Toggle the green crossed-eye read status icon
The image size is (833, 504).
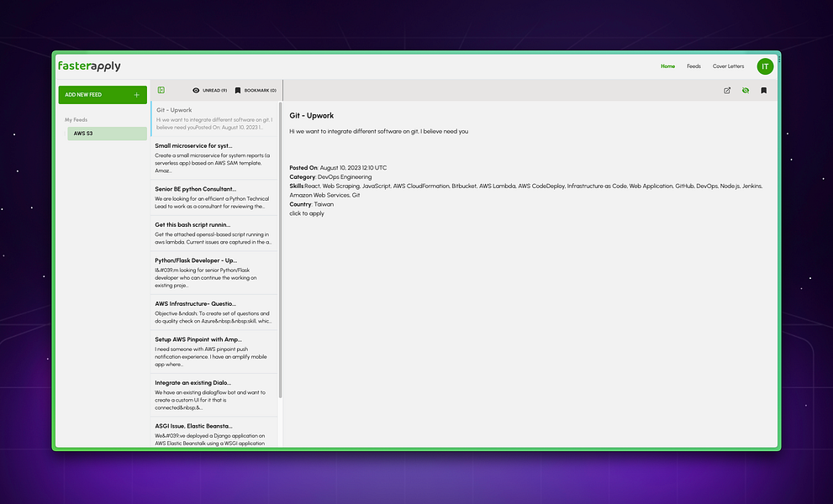746,90
